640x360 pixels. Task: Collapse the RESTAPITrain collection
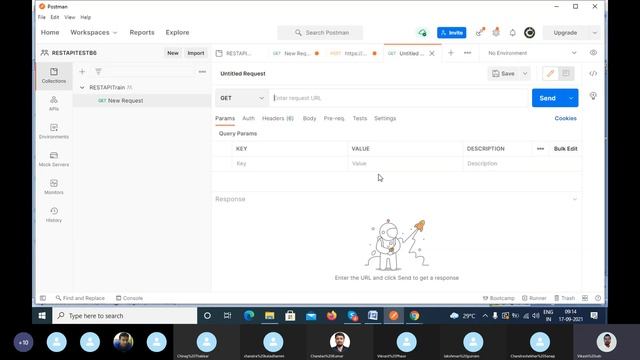click(82, 88)
